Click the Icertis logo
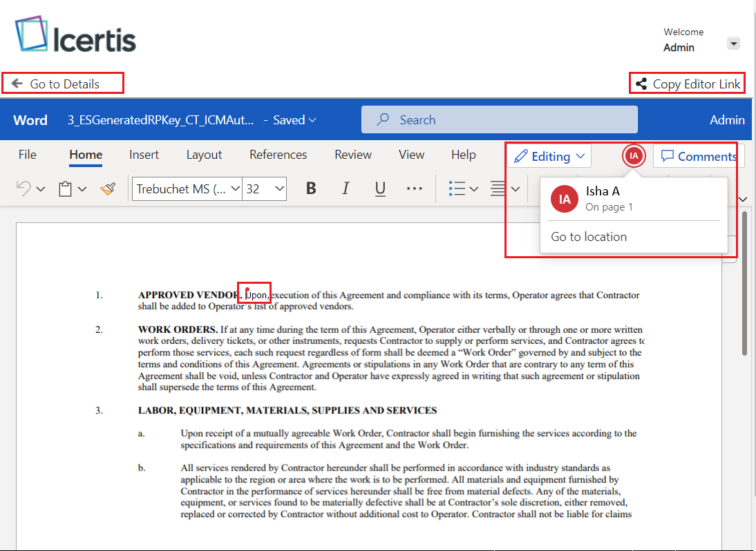Screen dimensions: 756x551 pos(76,36)
